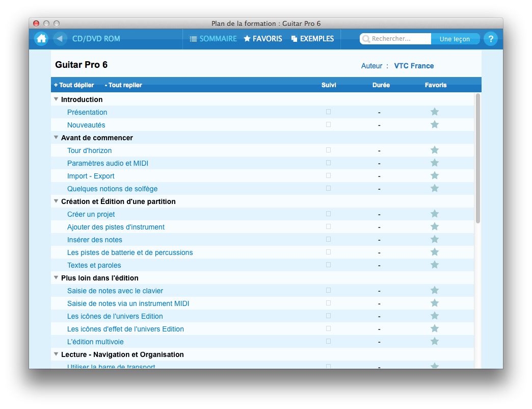The height and width of the screenshot is (409, 532).
Task: Click the vertical scrollbar thumb
Action: click(477, 158)
